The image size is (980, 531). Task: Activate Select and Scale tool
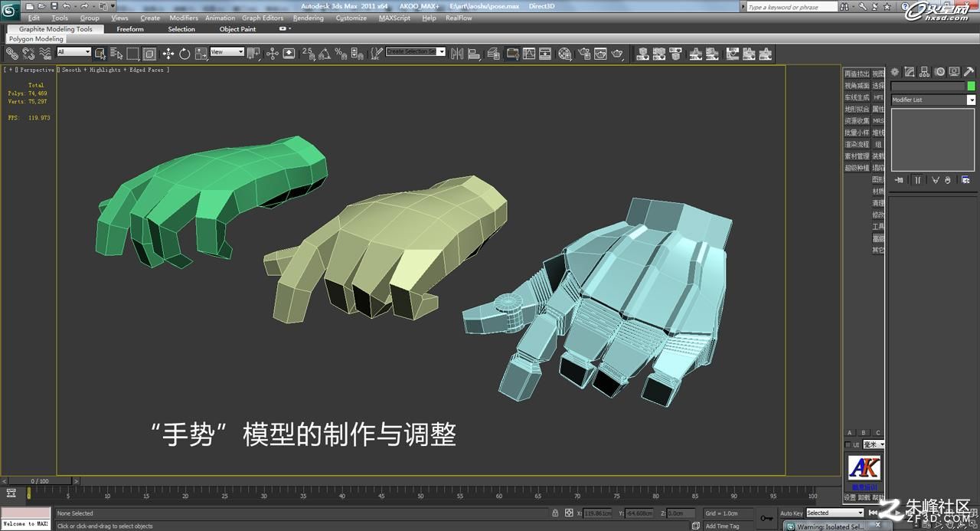[x=201, y=53]
